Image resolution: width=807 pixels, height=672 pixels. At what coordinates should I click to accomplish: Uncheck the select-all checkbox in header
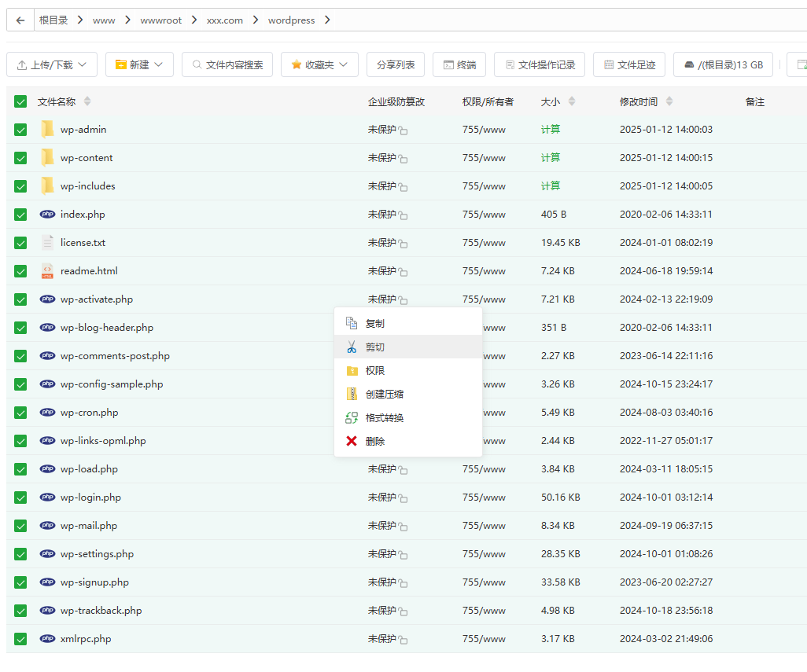[20, 101]
